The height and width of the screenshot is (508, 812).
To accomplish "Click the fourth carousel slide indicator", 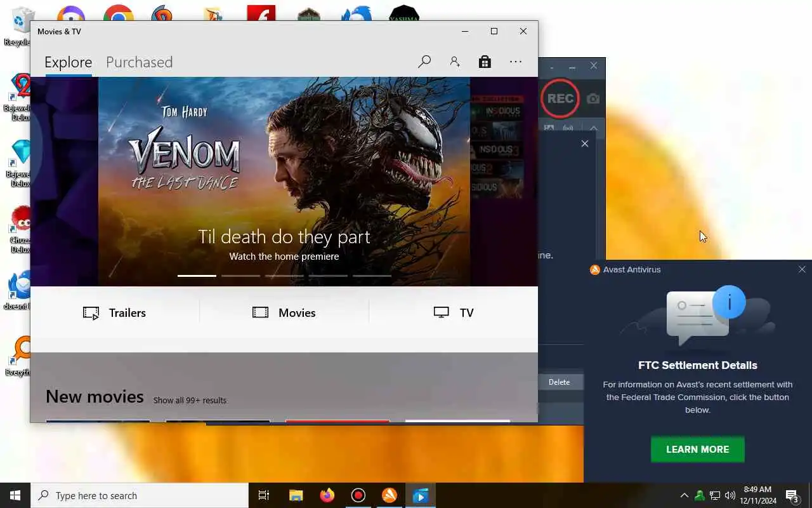I will tap(328, 276).
